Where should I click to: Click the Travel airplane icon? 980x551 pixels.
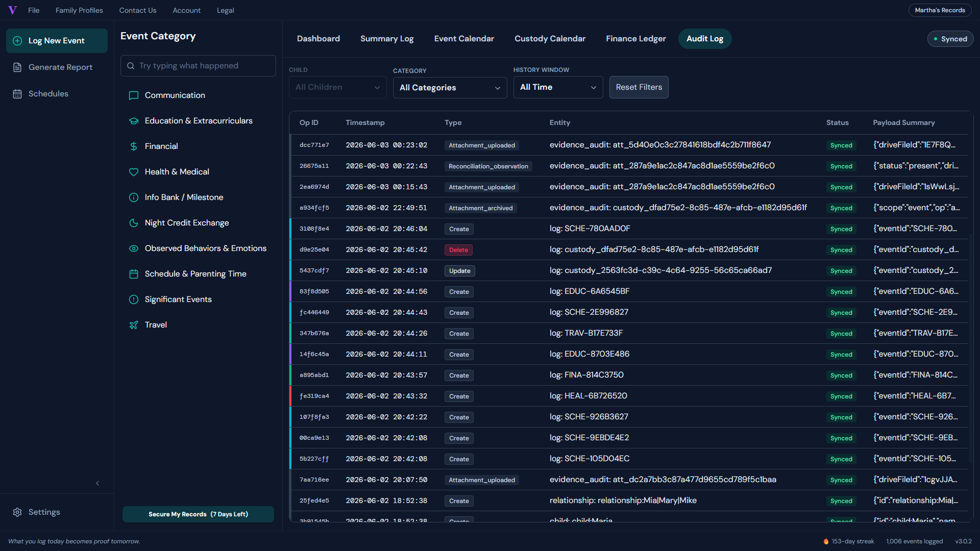(x=134, y=325)
